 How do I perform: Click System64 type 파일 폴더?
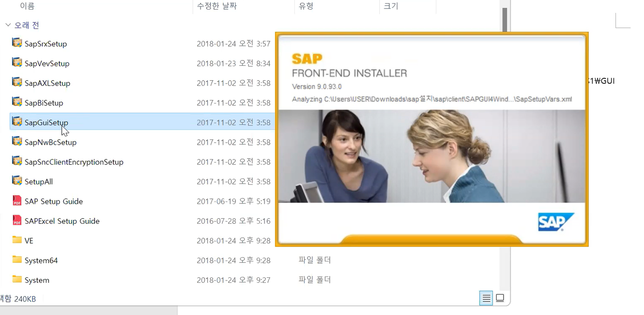(x=315, y=261)
